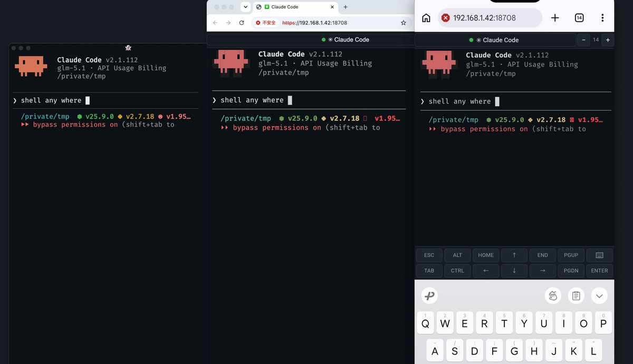Tap the Q key on keyboard

[425, 322]
